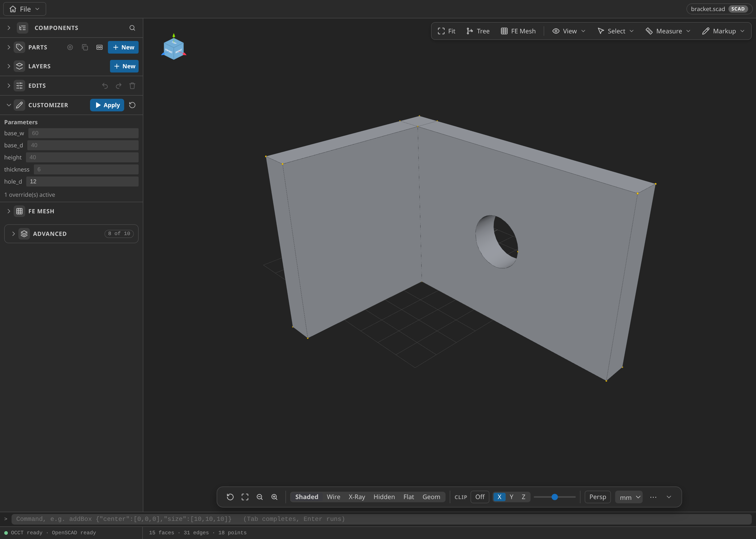Image resolution: width=756 pixels, height=539 pixels.
Task: Collapse the Customizer section chevron
Action: [x=9, y=105]
